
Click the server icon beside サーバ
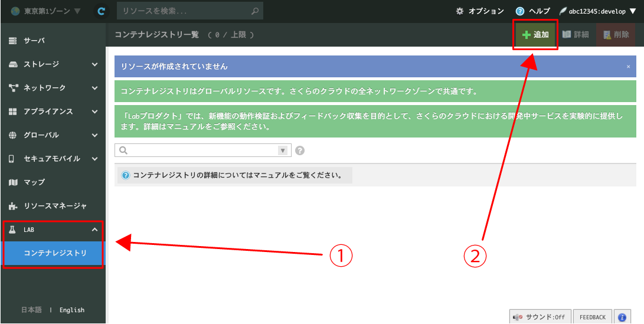pyautogui.click(x=13, y=41)
